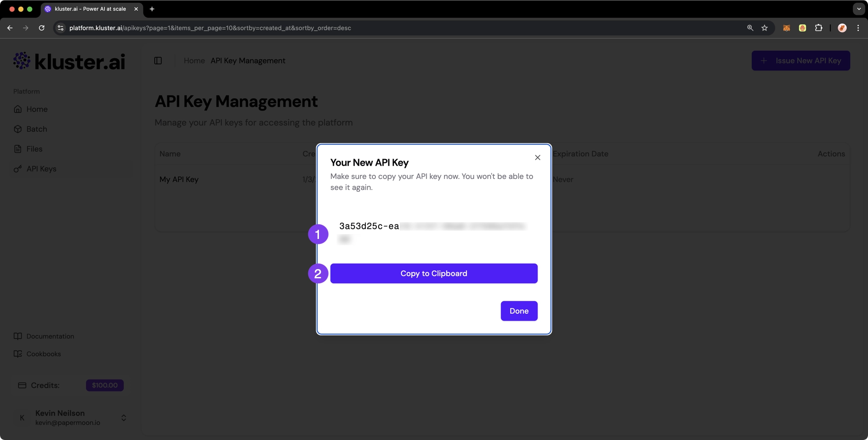Open the Cookbooks link
Screen dimensions: 868x440
[44, 354]
